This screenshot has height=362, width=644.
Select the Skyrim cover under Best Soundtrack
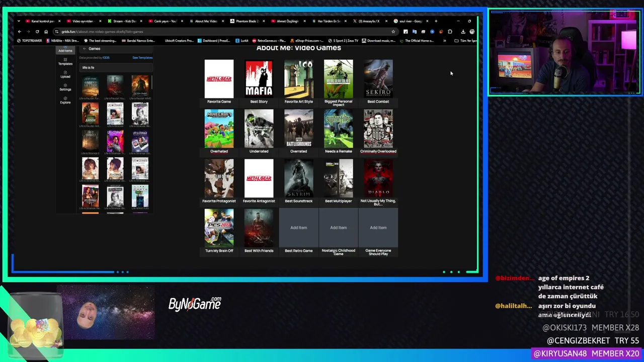(x=298, y=178)
